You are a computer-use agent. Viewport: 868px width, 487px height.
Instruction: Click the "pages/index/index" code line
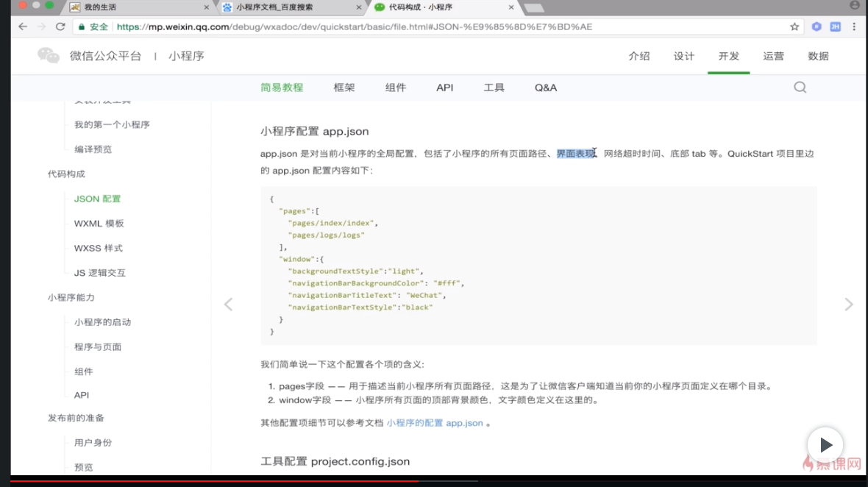point(333,223)
